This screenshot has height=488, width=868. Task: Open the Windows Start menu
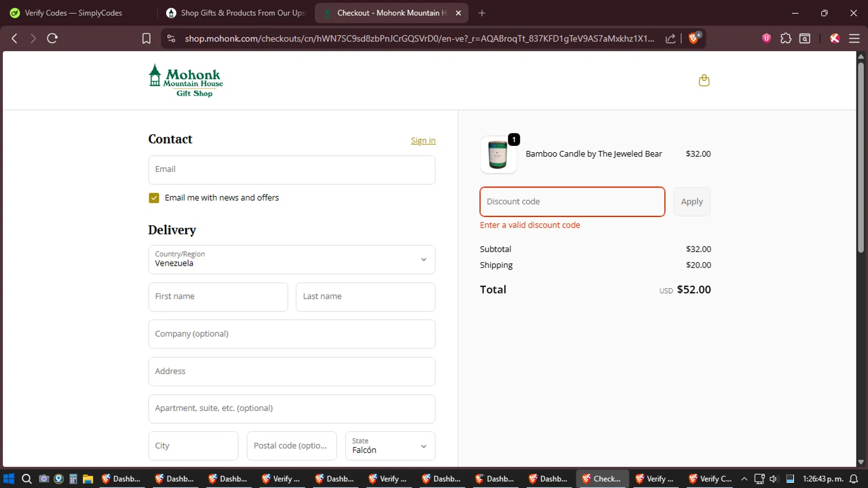(x=9, y=479)
